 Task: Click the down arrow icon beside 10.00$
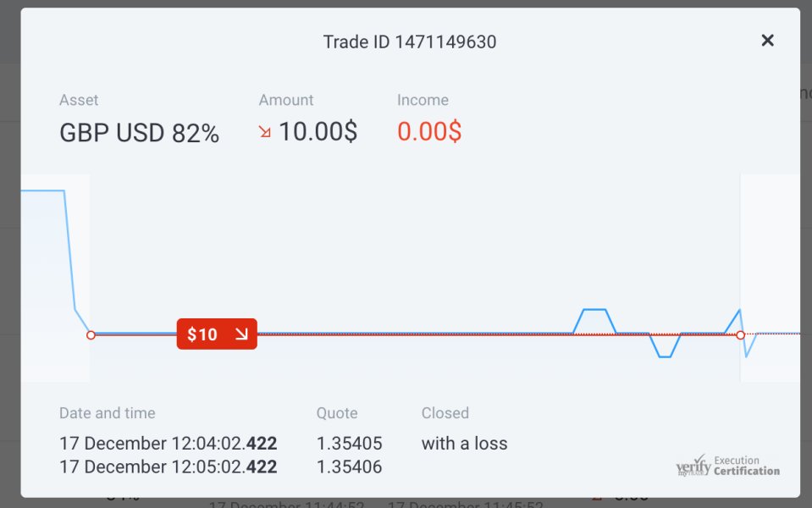(x=265, y=132)
